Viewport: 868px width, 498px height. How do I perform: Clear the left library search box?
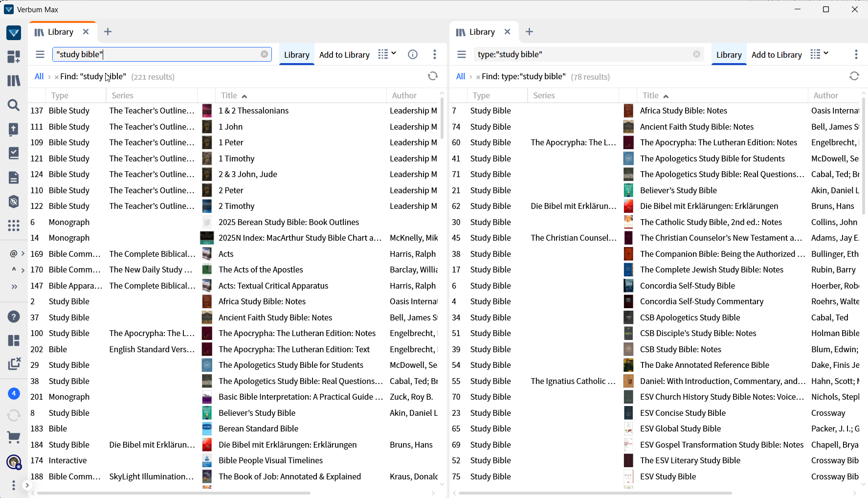pos(265,54)
